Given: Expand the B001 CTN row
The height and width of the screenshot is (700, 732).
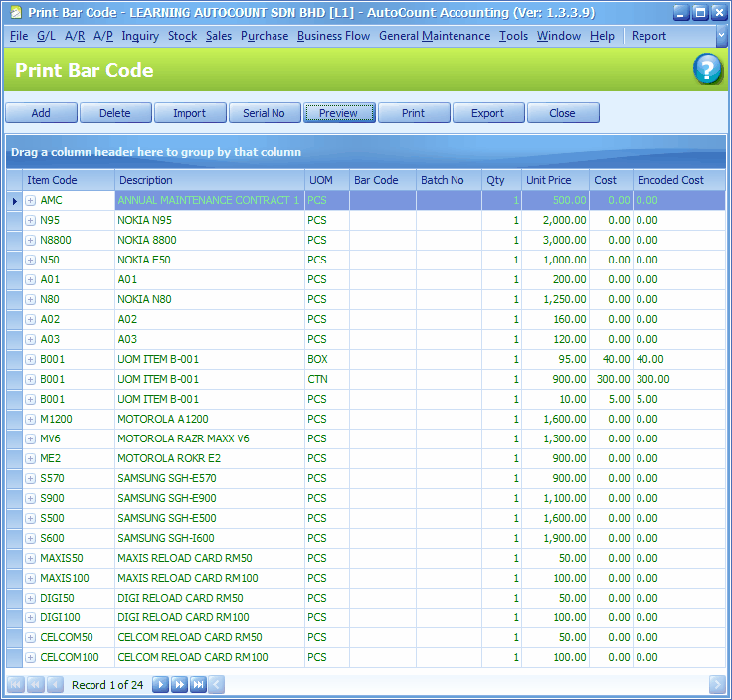Looking at the screenshot, I should [31, 380].
